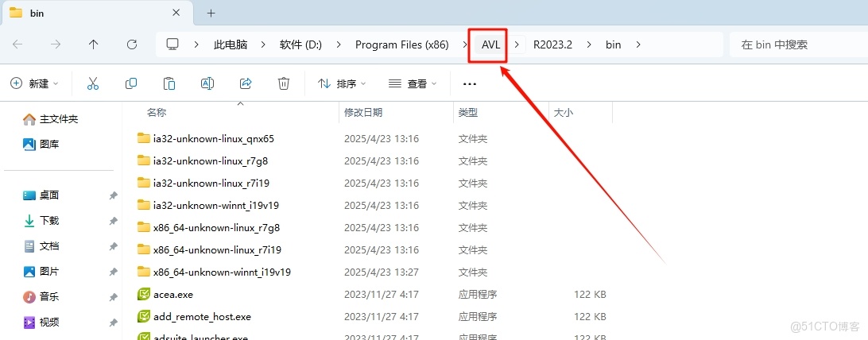Click the AVL breadcrumb
The image size is (868, 340).
pos(490,44)
